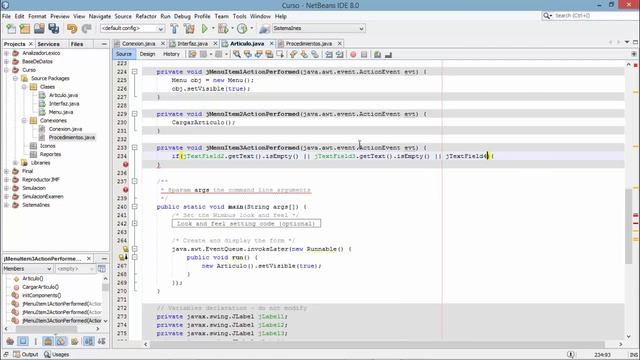Viewport: 640px width, 360px height.
Task: Switch to the Files panel tab
Action: coord(77,44)
